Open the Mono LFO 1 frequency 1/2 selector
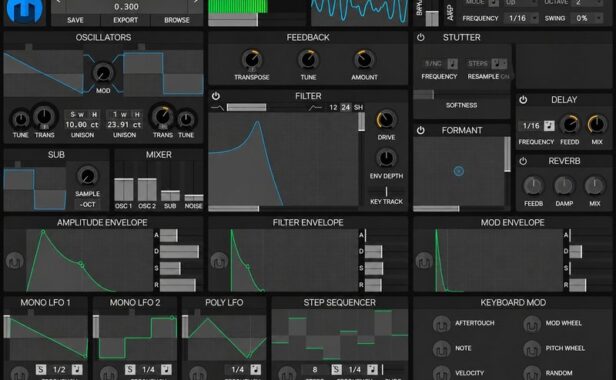This screenshot has width=616, height=380. [59, 369]
